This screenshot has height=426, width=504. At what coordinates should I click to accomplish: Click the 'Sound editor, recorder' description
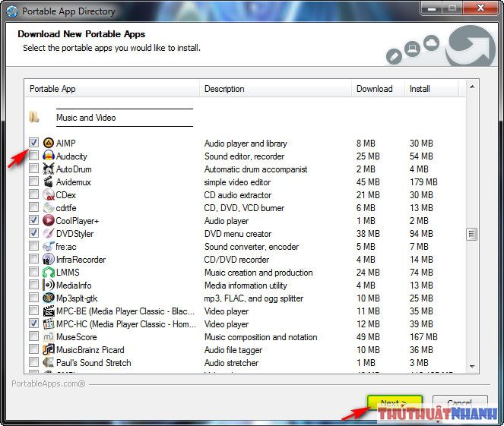pos(244,156)
